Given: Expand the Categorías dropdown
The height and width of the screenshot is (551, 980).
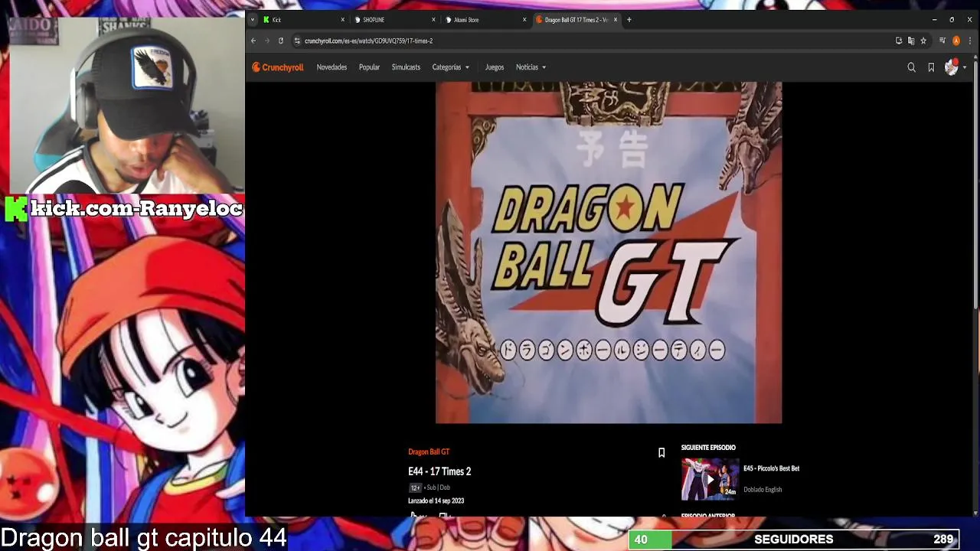Looking at the screenshot, I should pyautogui.click(x=450, y=67).
